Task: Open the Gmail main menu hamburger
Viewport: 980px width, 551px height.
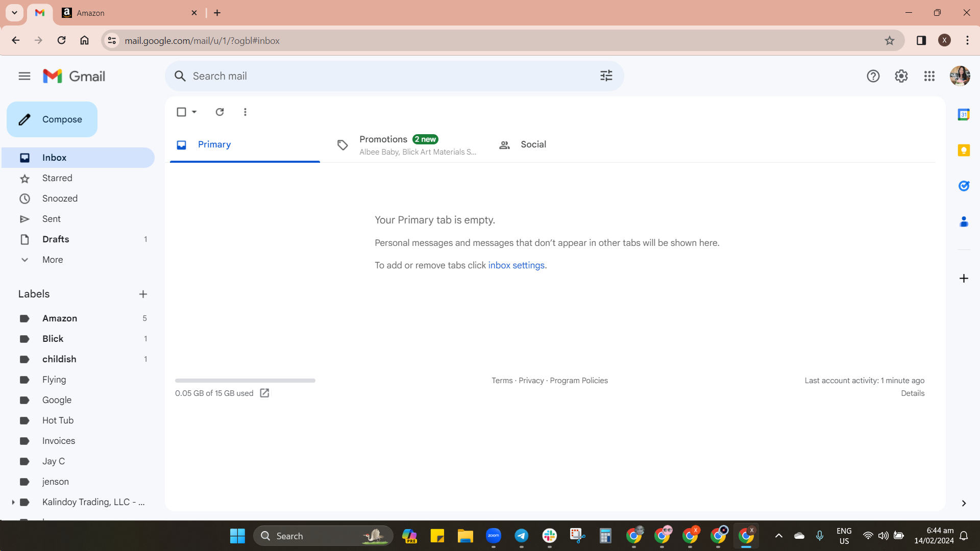Action: (24, 76)
